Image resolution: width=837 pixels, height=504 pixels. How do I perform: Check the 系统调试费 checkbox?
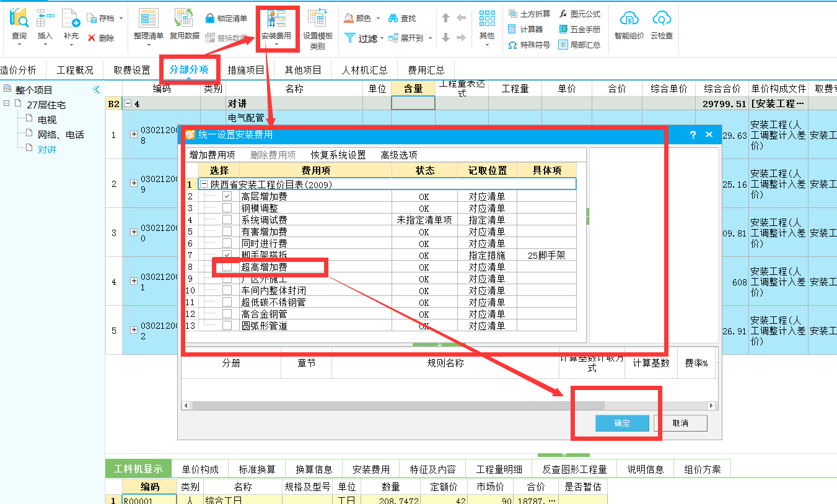227,220
